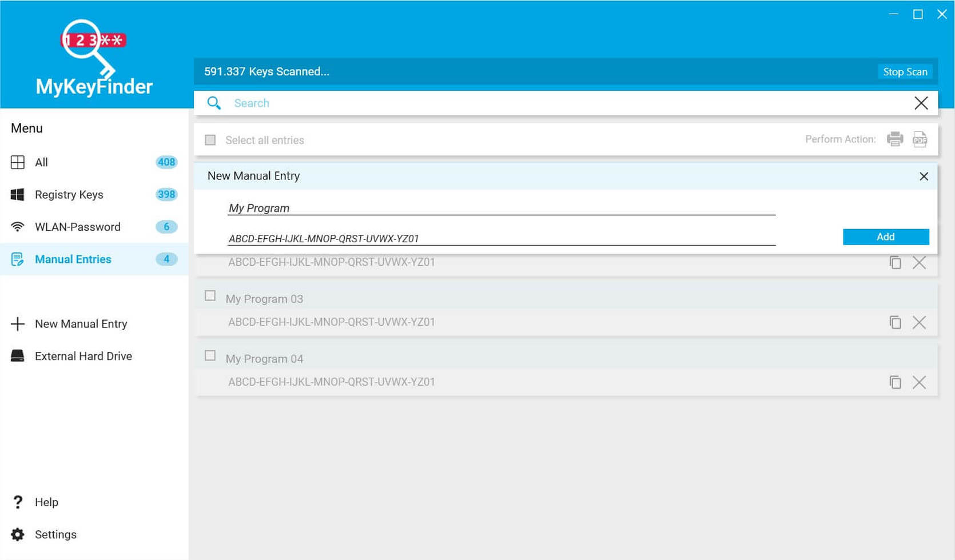Select WLAN-Password from the menu

(x=78, y=227)
